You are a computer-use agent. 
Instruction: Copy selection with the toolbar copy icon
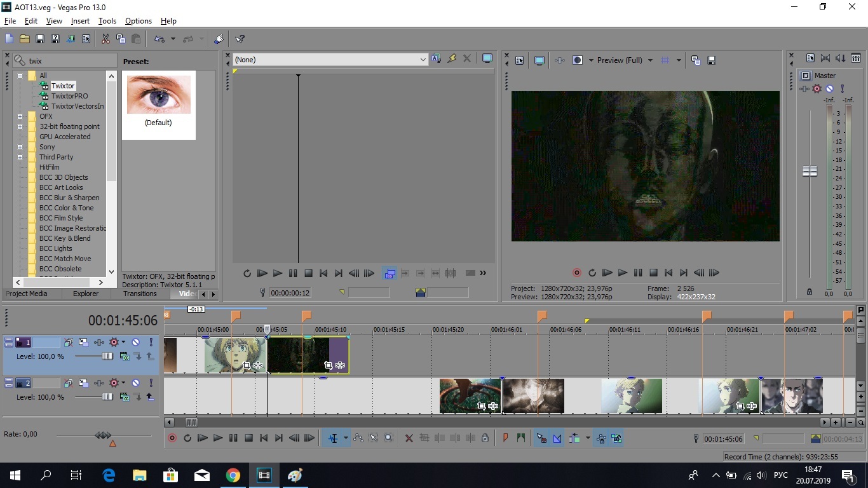(x=121, y=39)
